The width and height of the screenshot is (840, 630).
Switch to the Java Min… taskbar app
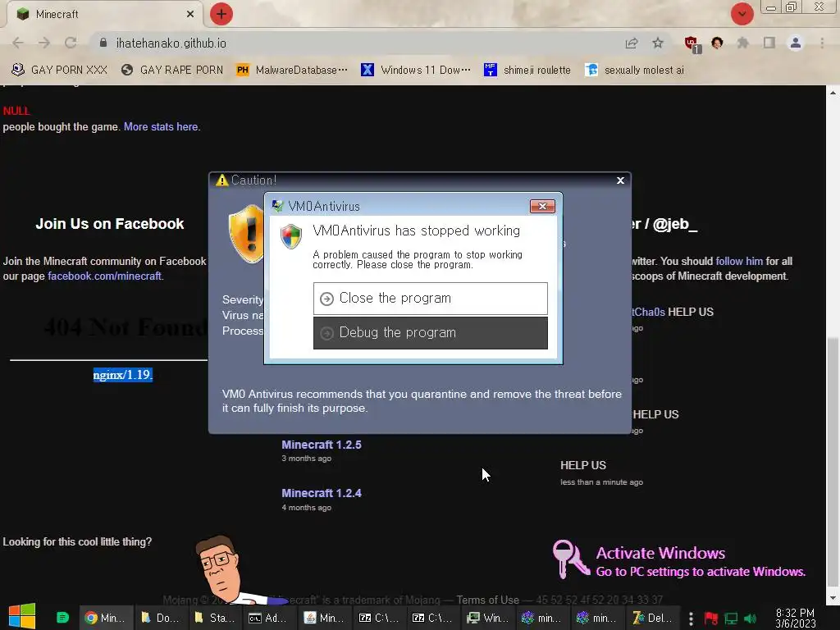point(323,618)
